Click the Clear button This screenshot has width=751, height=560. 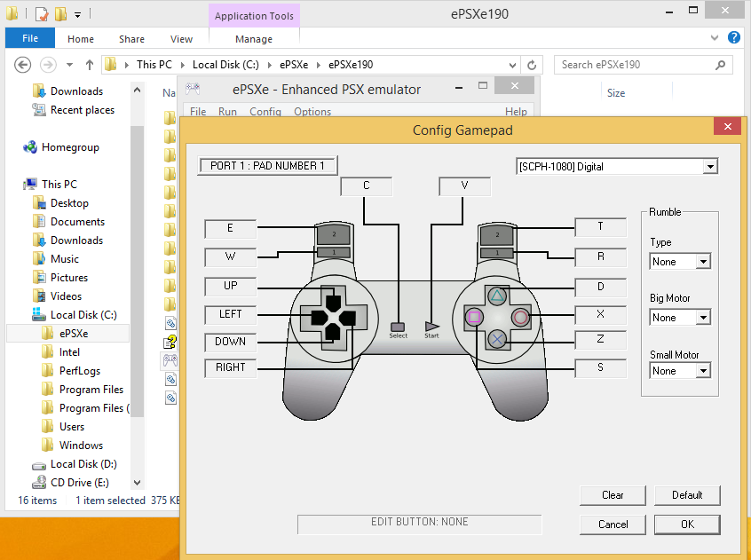(613, 495)
